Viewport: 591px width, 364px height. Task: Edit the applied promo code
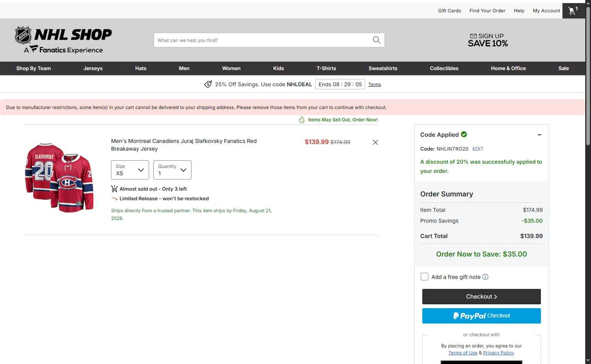(x=478, y=149)
